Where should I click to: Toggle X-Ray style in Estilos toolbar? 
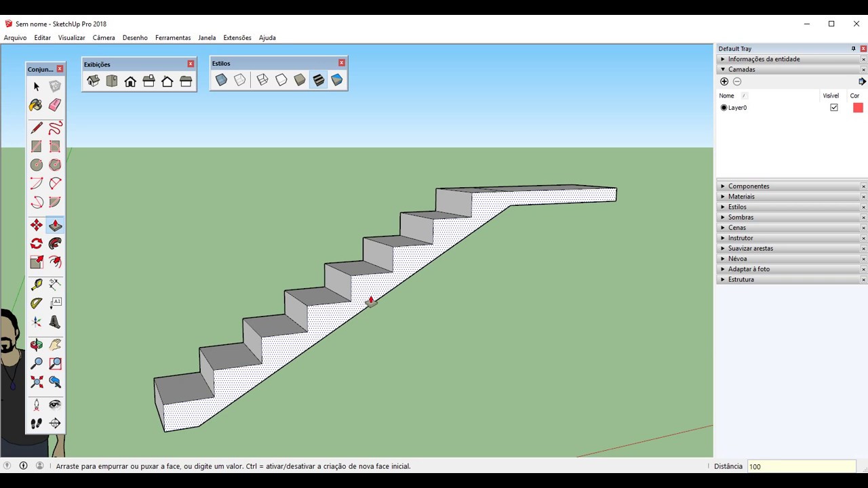click(x=221, y=80)
